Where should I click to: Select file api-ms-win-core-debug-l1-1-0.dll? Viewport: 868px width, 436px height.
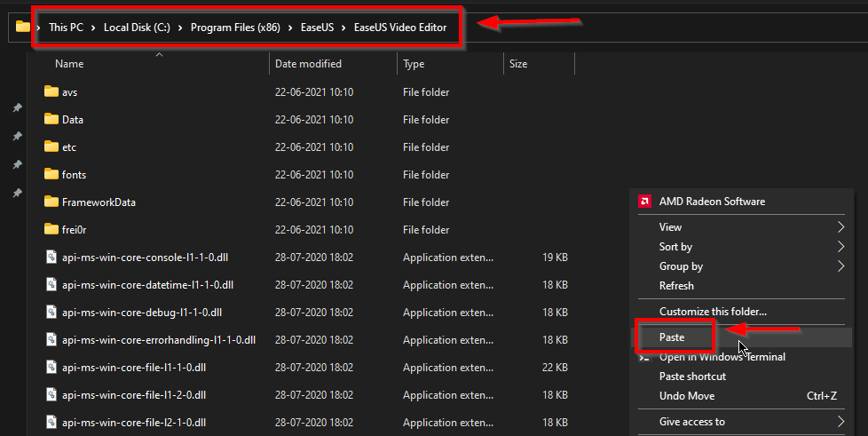(x=142, y=313)
